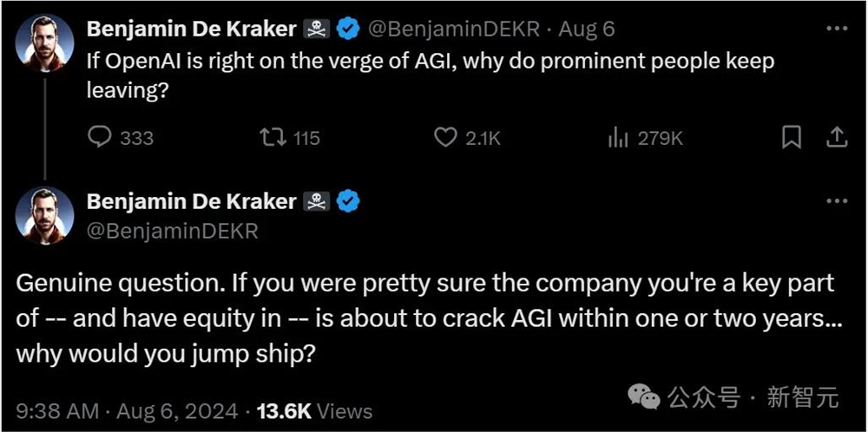Open the Aug 6 date link
Screen dimensions: 868x432
(x=586, y=29)
